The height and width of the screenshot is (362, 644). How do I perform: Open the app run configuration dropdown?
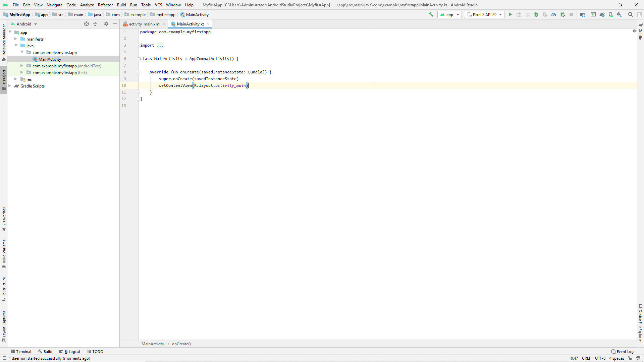pos(450,14)
